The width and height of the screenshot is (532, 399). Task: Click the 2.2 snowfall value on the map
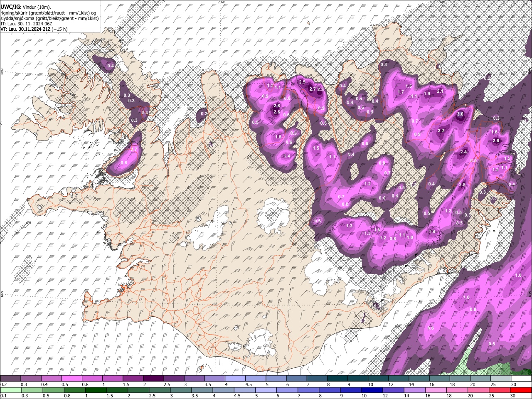coord(441,131)
